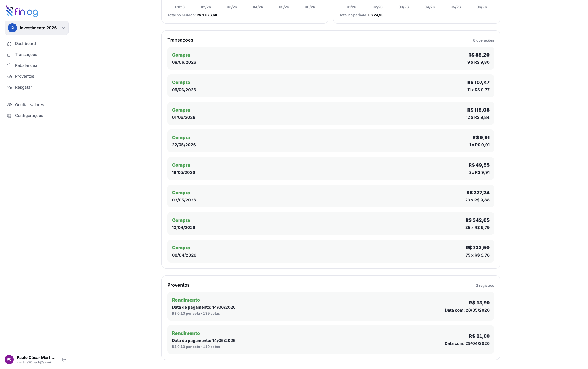Open Configurações settings

click(x=36, y=116)
